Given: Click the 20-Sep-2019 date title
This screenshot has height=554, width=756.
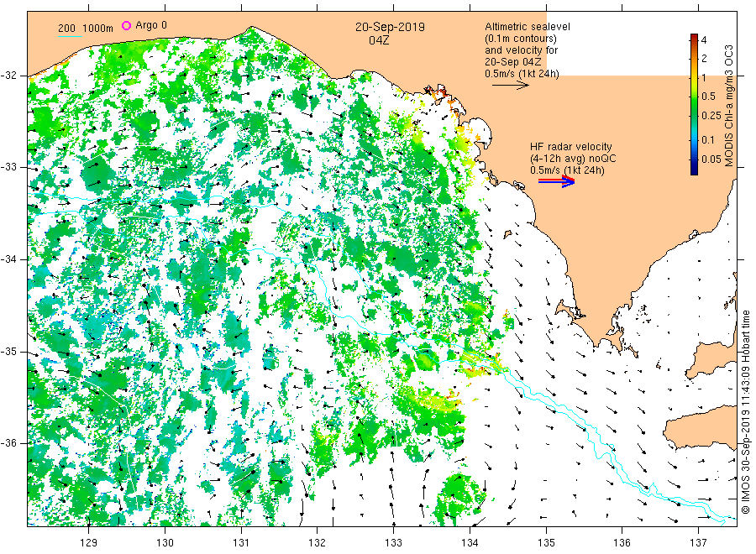Looking at the screenshot, I should point(390,27).
